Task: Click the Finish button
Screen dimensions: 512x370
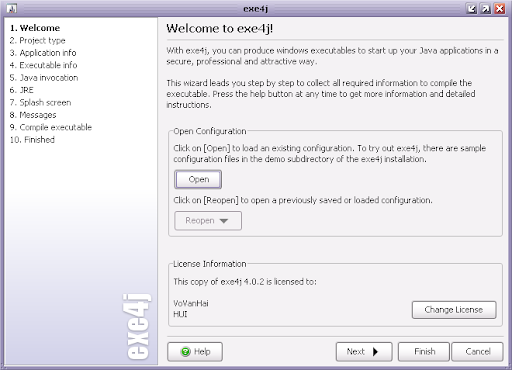Action: click(424, 352)
